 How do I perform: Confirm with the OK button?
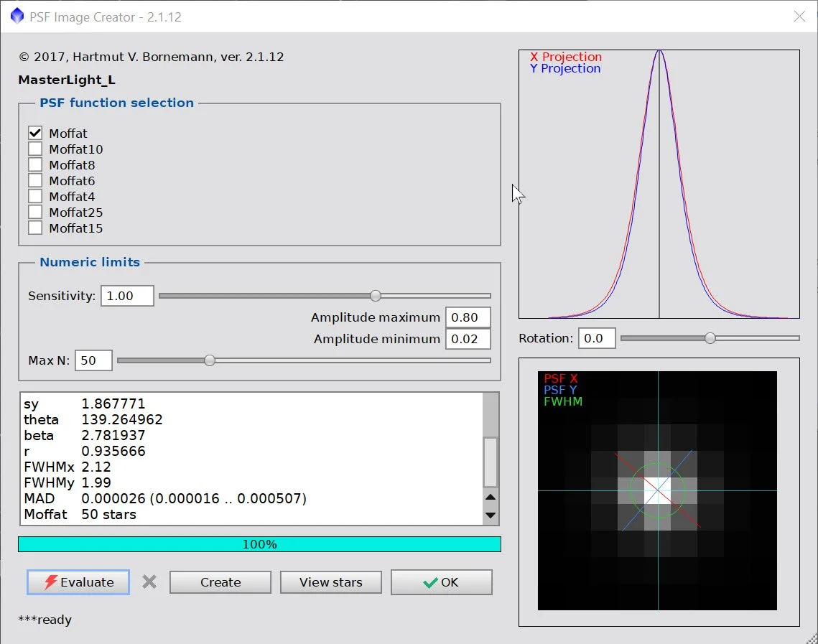(442, 582)
